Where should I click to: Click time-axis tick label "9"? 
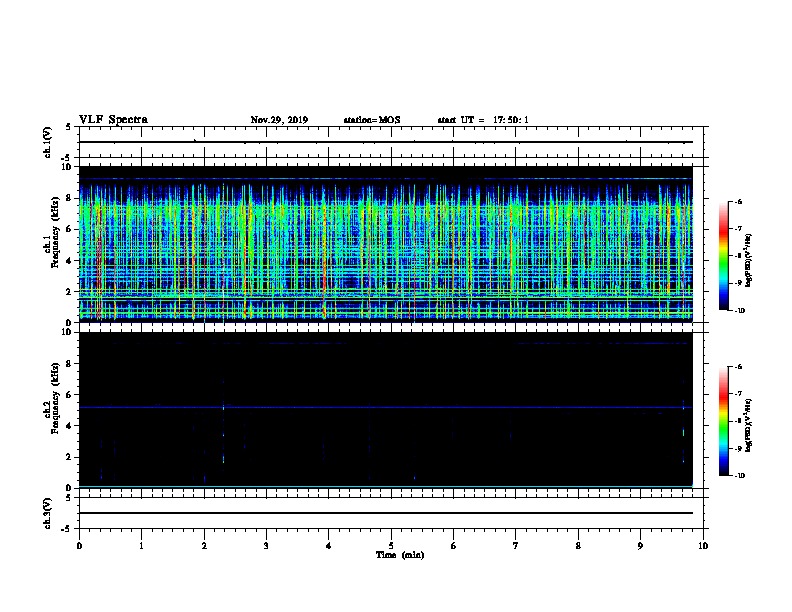[x=640, y=546]
